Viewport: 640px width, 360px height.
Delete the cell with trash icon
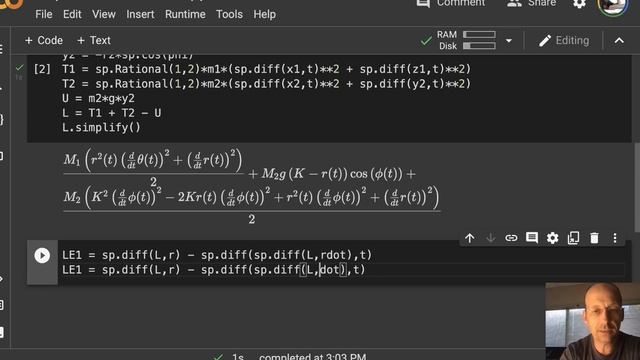(x=594, y=238)
